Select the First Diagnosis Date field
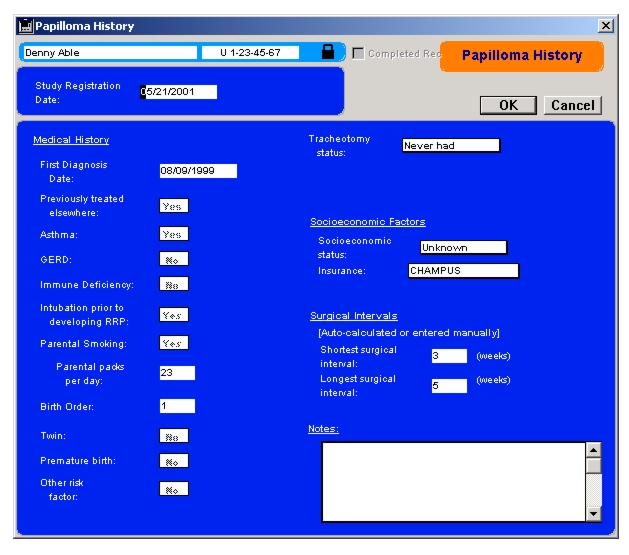This screenshot has width=629, height=555. pos(198,171)
